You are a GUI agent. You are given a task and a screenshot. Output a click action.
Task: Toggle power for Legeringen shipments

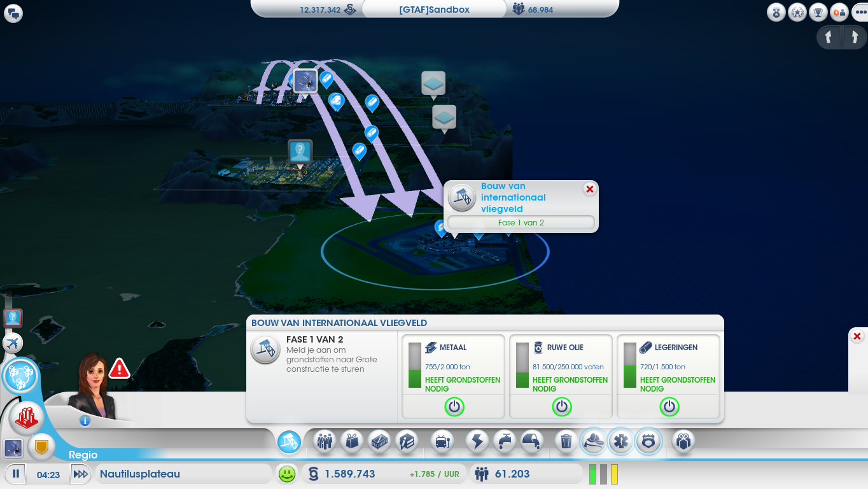669,406
